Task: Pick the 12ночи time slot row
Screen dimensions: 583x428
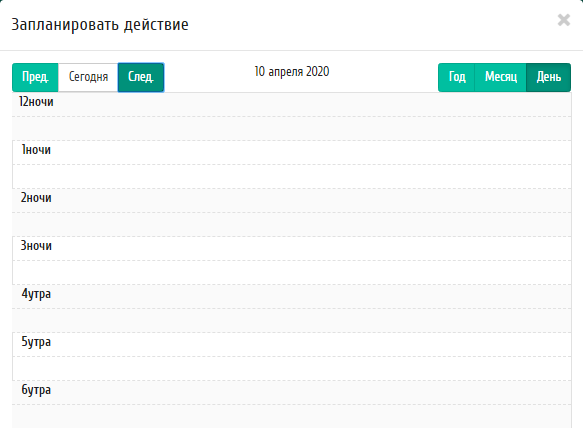Action: tap(292, 105)
